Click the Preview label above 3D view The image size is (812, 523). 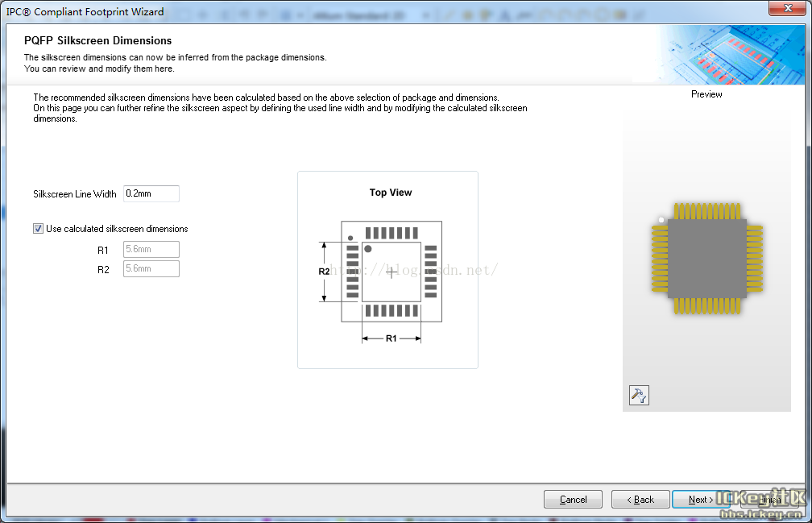[x=706, y=94]
